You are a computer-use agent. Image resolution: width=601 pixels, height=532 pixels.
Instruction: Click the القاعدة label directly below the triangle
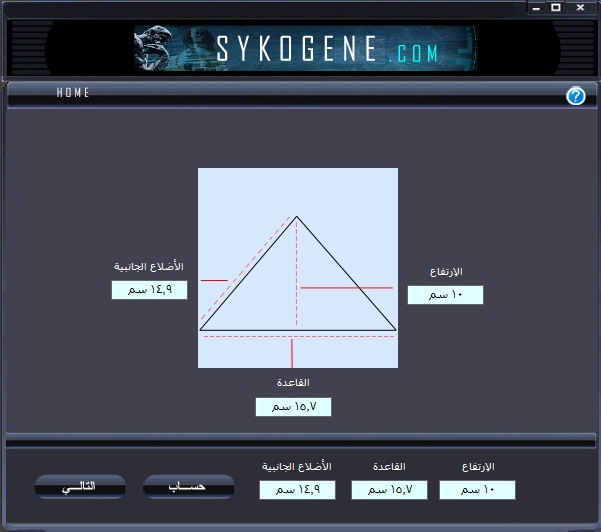pos(293,383)
